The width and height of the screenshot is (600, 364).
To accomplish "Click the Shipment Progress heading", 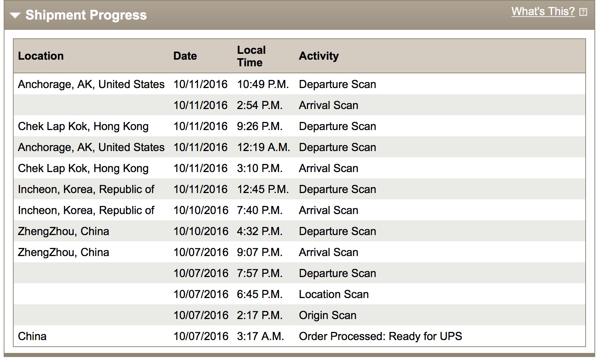I will pos(86,15).
